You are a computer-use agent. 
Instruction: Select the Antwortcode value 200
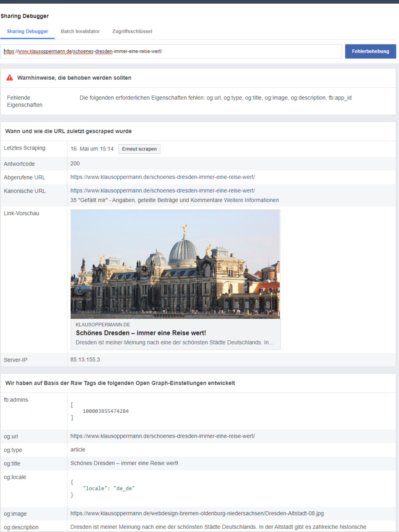(x=75, y=164)
